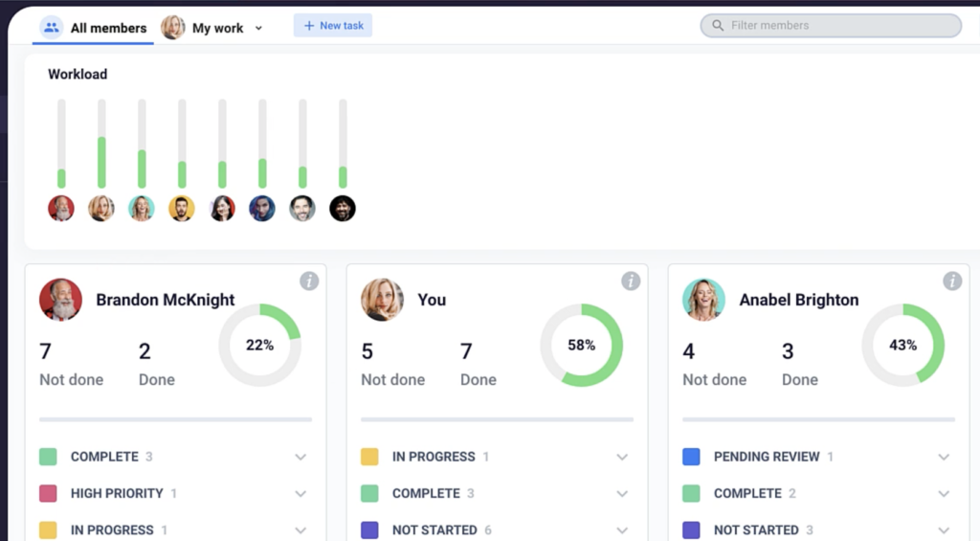This screenshot has height=541, width=980.
Task: Click the You card's 5 Not done count
Action: coord(367,351)
